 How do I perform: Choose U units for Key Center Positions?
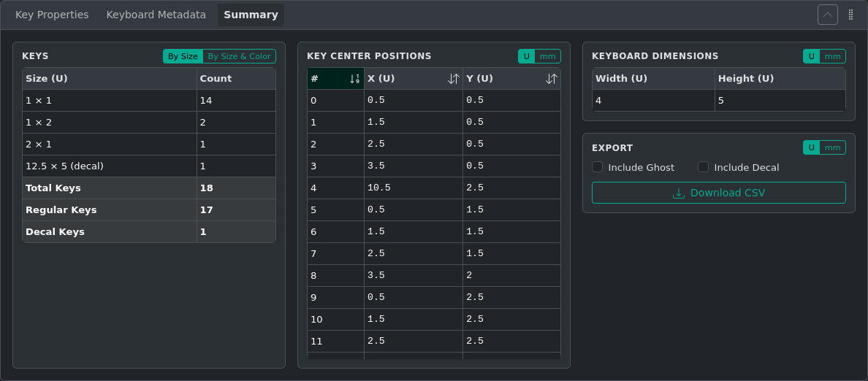click(527, 56)
